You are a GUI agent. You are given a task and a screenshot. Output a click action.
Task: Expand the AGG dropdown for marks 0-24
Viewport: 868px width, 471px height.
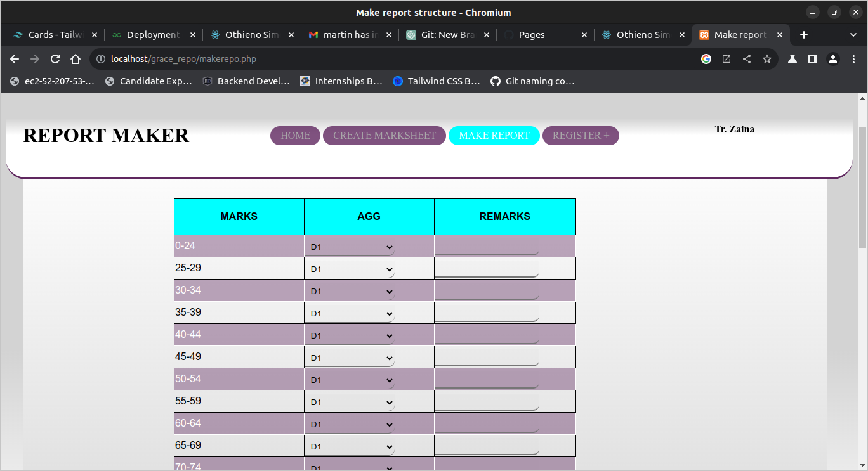[x=350, y=247]
